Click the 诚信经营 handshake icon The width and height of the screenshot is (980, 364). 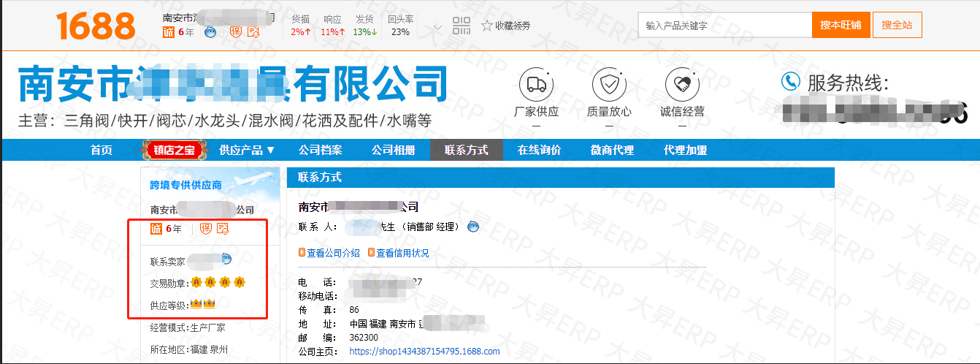682,84
